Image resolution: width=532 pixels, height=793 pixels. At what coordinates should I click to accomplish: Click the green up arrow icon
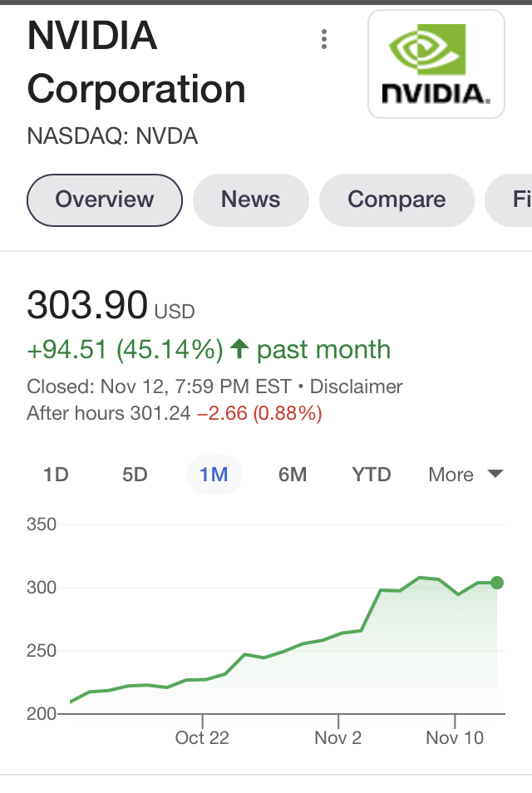click(239, 349)
